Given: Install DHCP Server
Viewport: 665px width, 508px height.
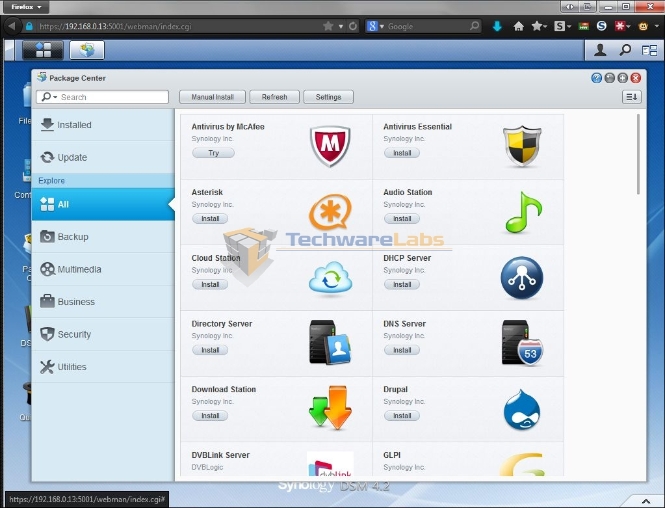Looking at the screenshot, I should click(x=402, y=284).
